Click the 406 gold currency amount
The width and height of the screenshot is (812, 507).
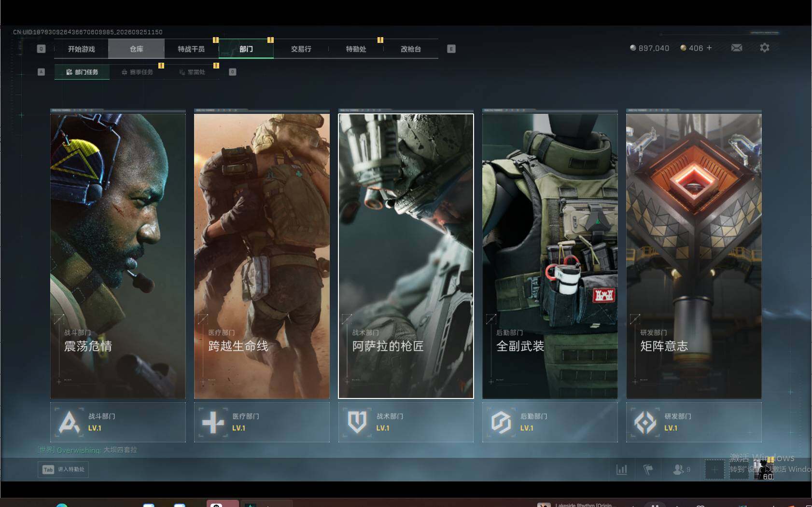(x=696, y=48)
